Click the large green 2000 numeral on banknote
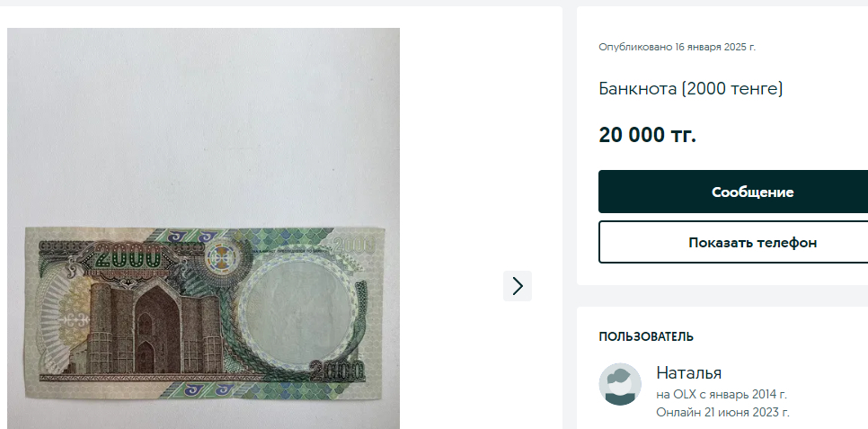The width and height of the screenshot is (868, 429). click(x=128, y=256)
